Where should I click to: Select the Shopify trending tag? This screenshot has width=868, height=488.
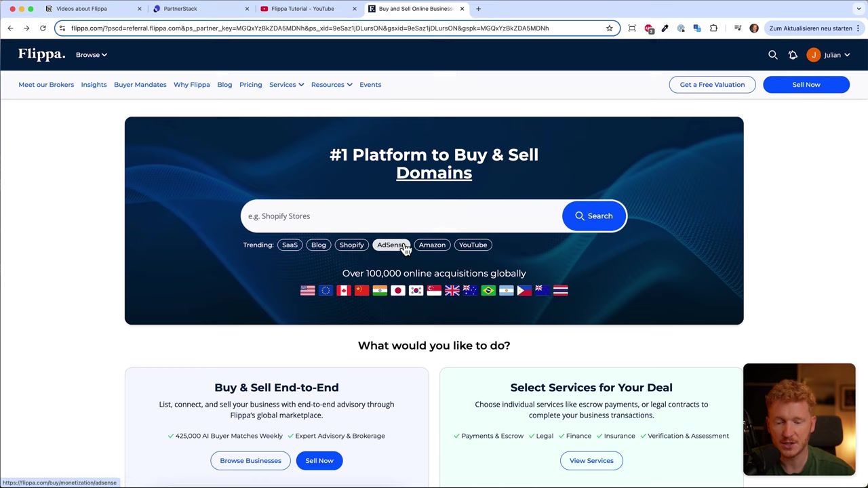[351, 245]
